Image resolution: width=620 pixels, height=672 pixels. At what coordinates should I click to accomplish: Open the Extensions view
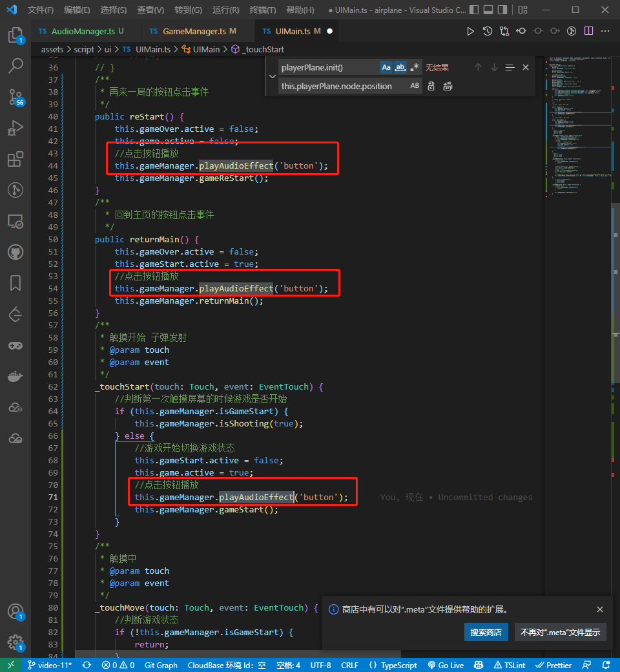click(15, 159)
